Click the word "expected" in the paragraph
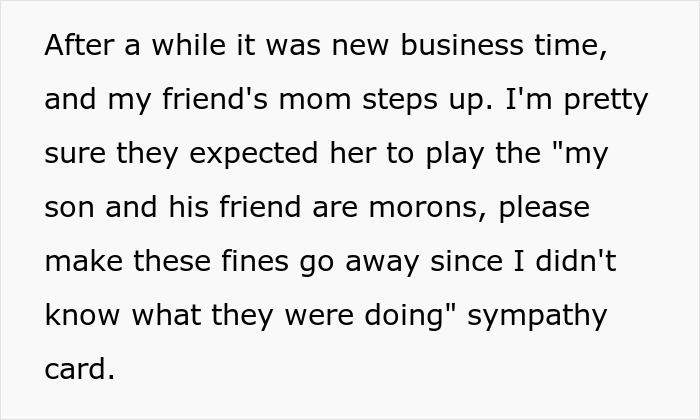 (251, 155)
